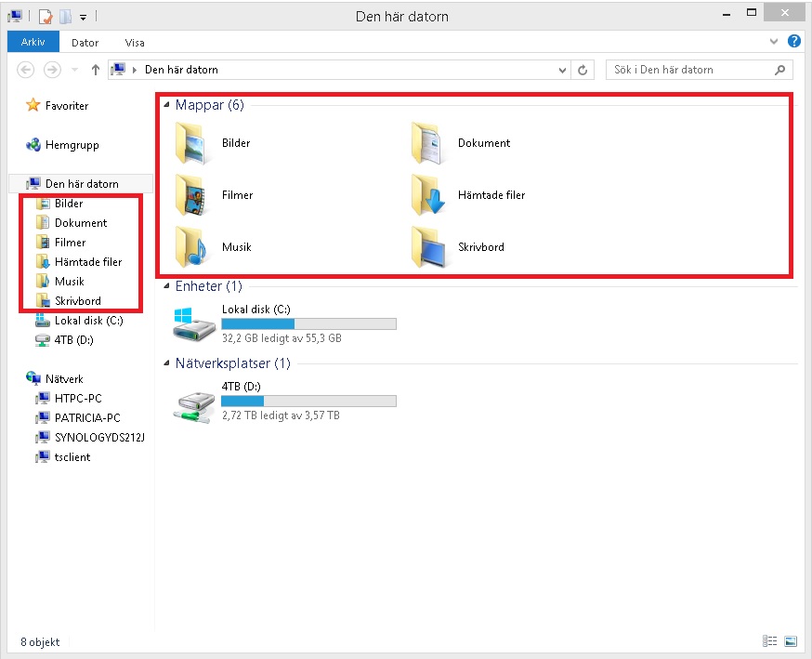
Task: Click the blue help question mark icon
Action: 793,42
